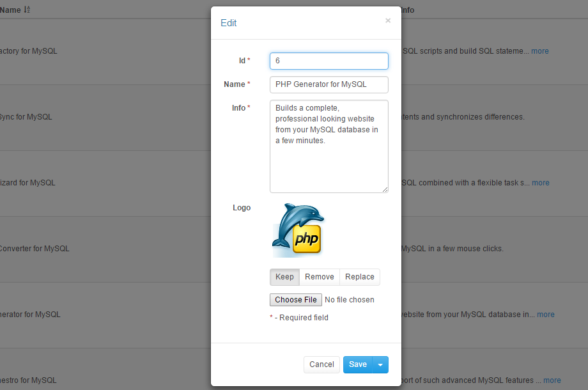The height and width of the screenshot is (390, 588).
Task: Open the Save dropdown arrow
Action: 380,365
